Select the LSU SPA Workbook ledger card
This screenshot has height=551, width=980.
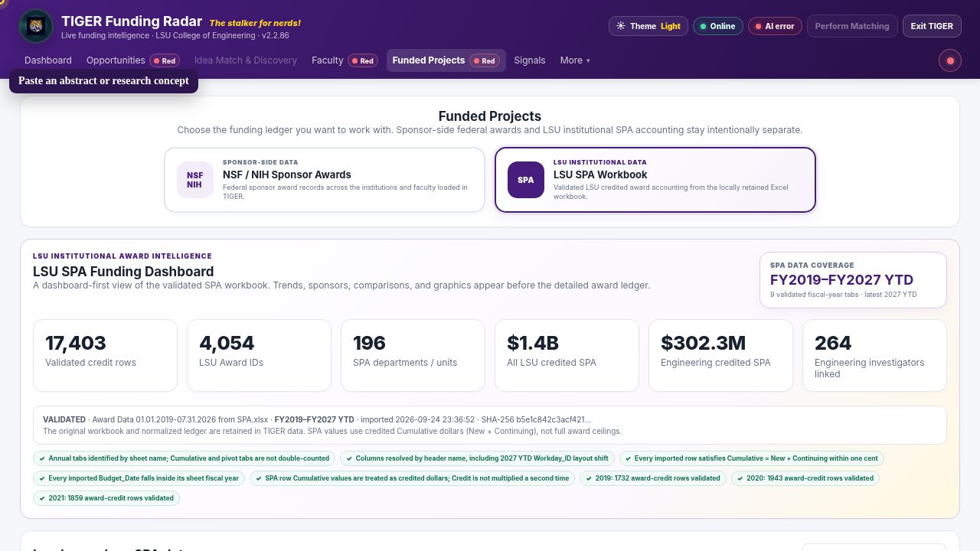coord(655,180)
